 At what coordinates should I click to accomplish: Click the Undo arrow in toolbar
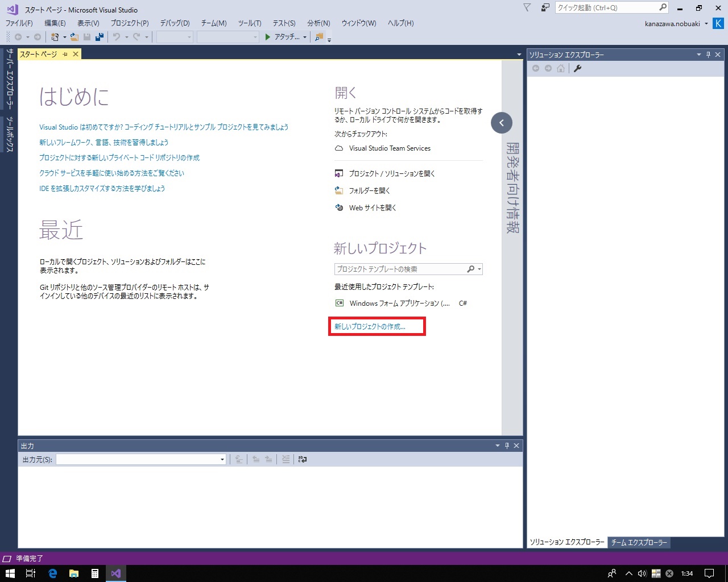coord(117,37)
